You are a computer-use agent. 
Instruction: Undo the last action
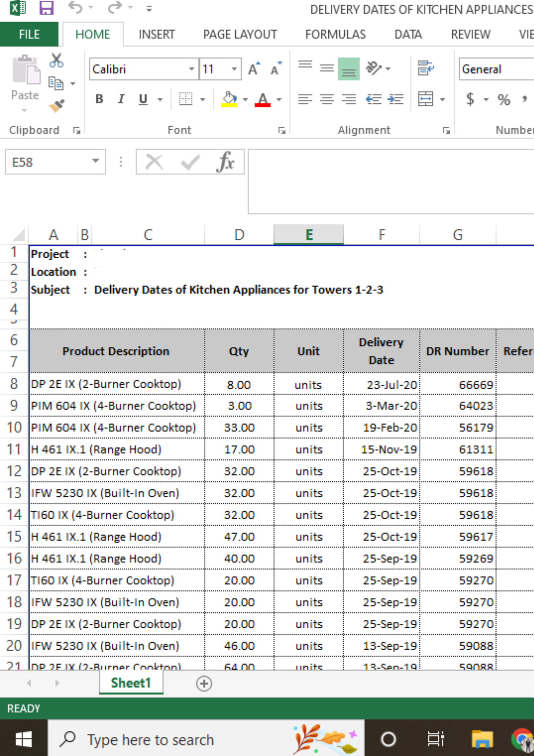pos(75,8)
